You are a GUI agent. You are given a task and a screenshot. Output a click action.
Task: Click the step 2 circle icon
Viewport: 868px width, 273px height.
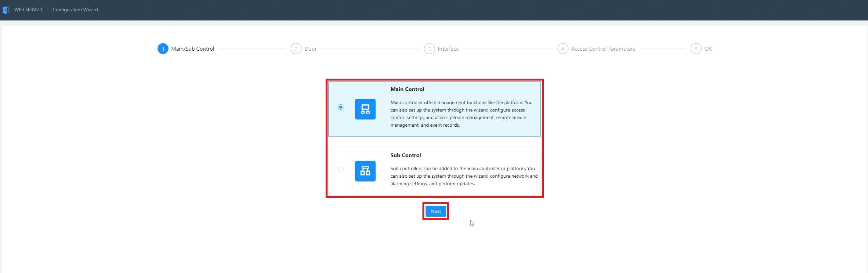coord(296,49)
